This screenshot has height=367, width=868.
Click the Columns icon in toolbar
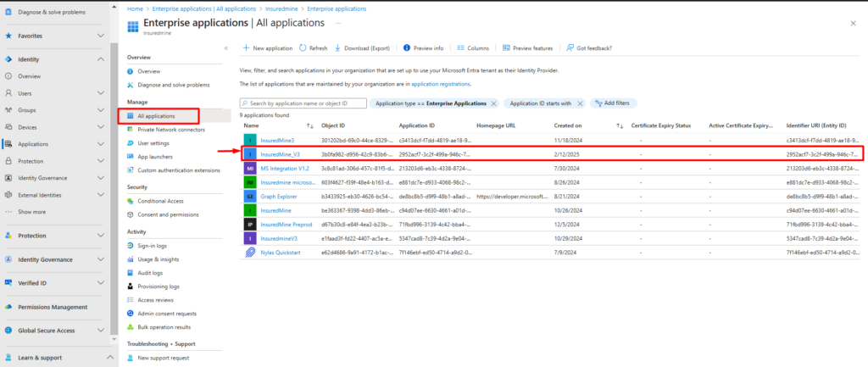[460, 48]
